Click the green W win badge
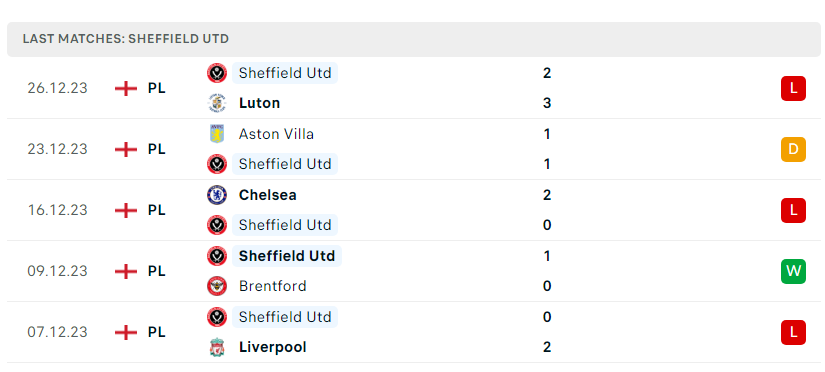 pyautogui.click(x=793, y=272)
